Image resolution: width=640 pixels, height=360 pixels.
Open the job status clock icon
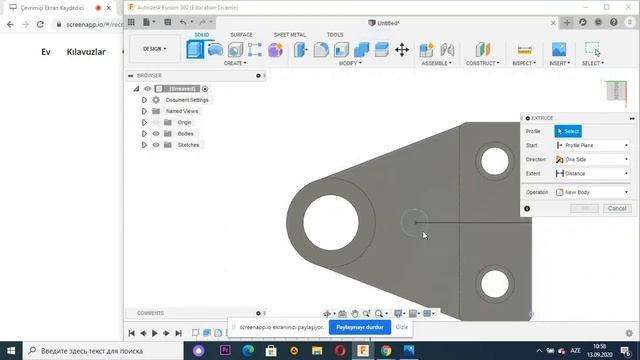582,22
